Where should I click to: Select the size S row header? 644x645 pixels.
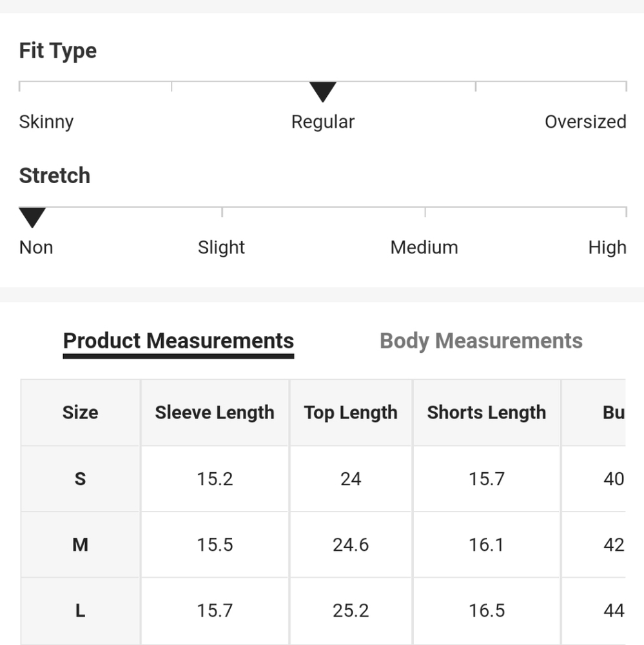coord(80,479)
